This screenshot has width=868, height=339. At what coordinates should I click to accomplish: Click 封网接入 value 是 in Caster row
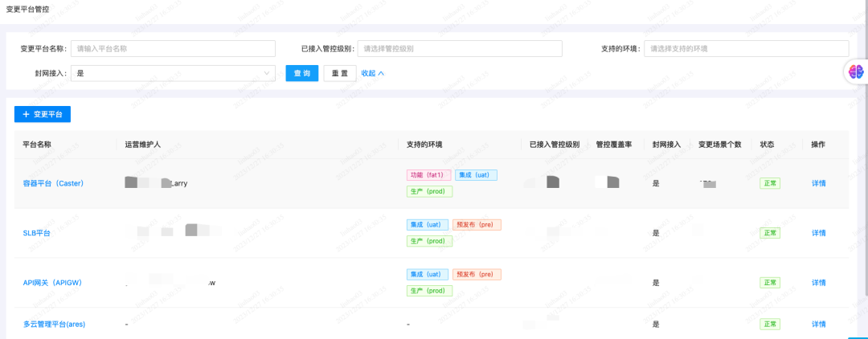[656, 184]
